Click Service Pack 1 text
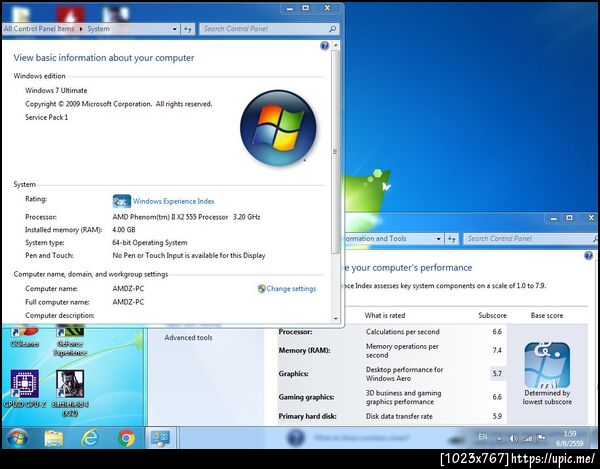The height and width of the screenshot is (469, 600). [x=46, y=117]
